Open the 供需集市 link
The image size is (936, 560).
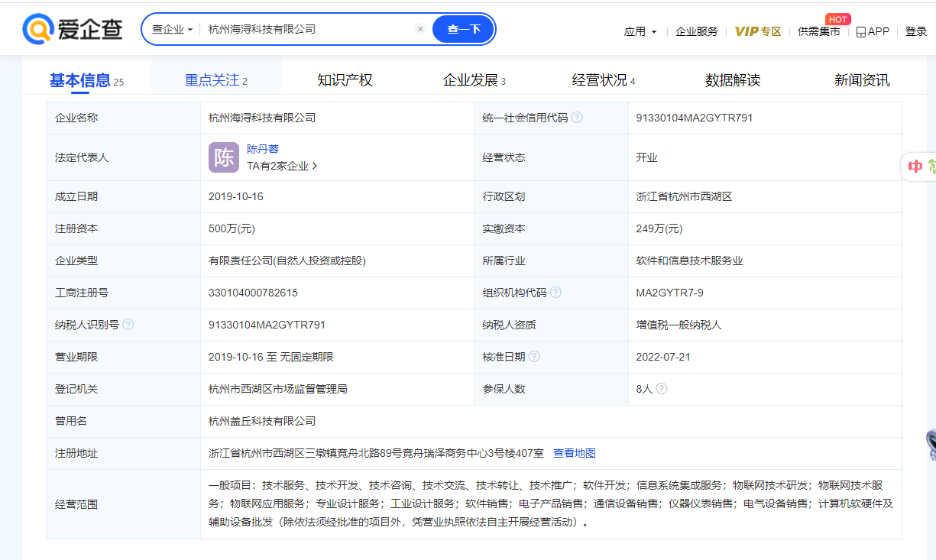click(819, 31)
